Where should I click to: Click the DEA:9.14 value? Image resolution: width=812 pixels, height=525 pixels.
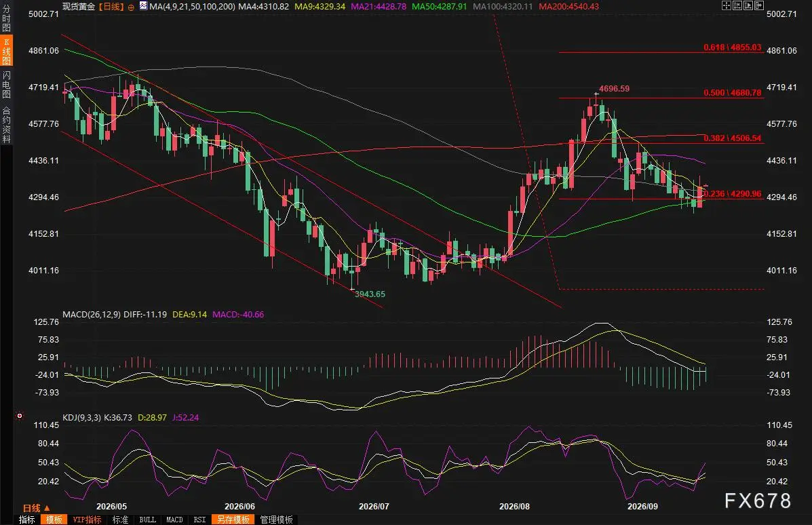pos(189,314)
